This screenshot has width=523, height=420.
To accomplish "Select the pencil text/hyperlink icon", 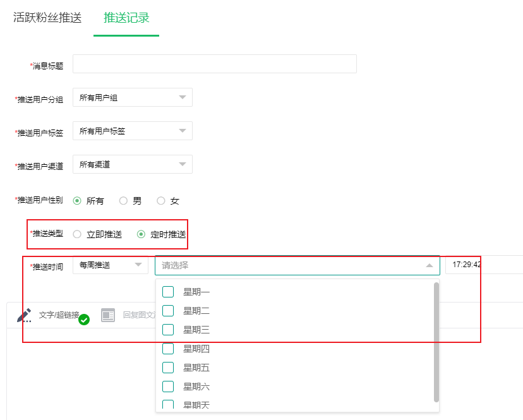I will pyautogui.click(x=24, y=315).
